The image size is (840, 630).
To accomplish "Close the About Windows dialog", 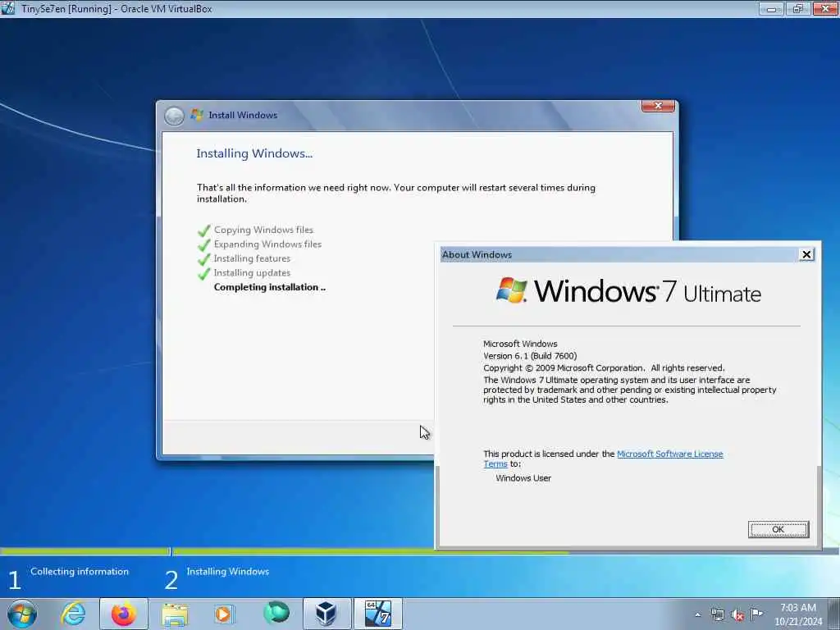I will tap(806, 254).
